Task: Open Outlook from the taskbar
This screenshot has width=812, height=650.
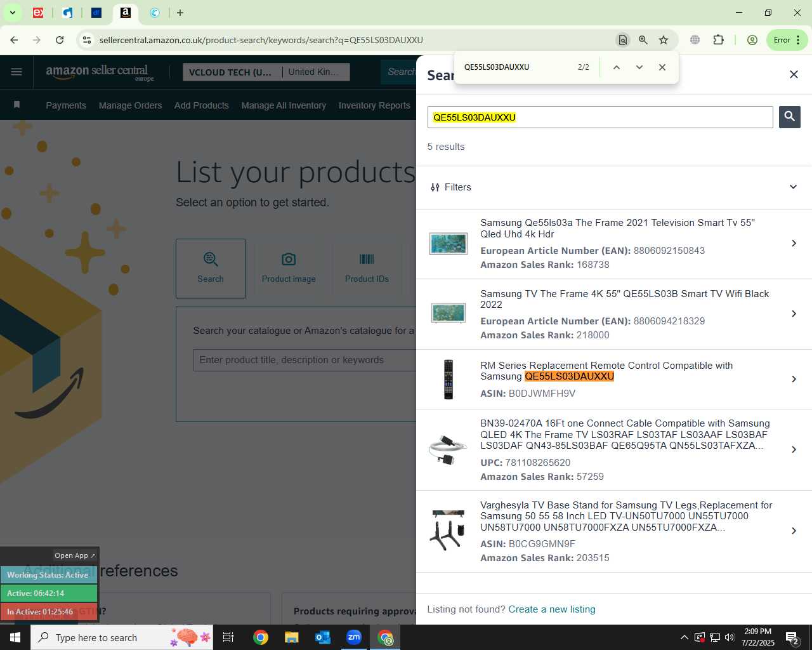Action: coord(323,637)
